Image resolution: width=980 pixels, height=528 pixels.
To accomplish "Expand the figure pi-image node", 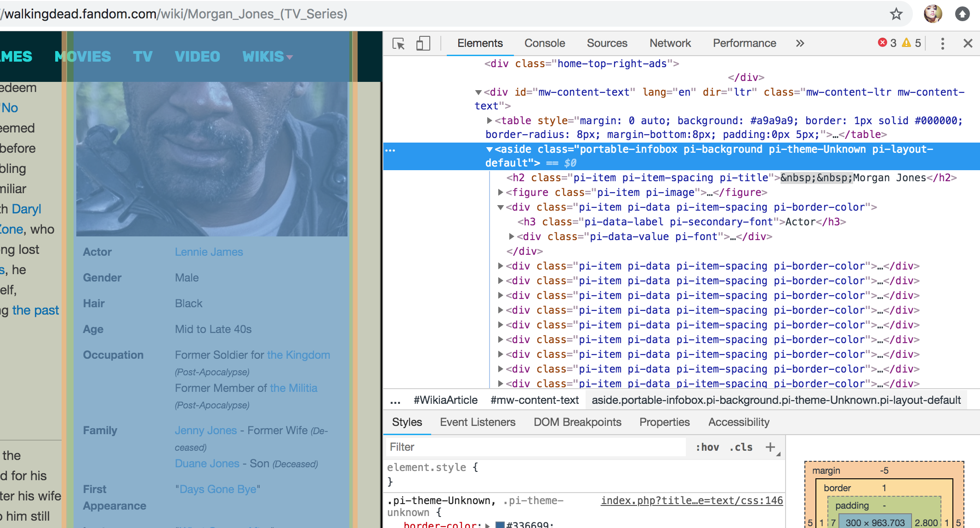I will pyautogui.click(x=501, y=192).
